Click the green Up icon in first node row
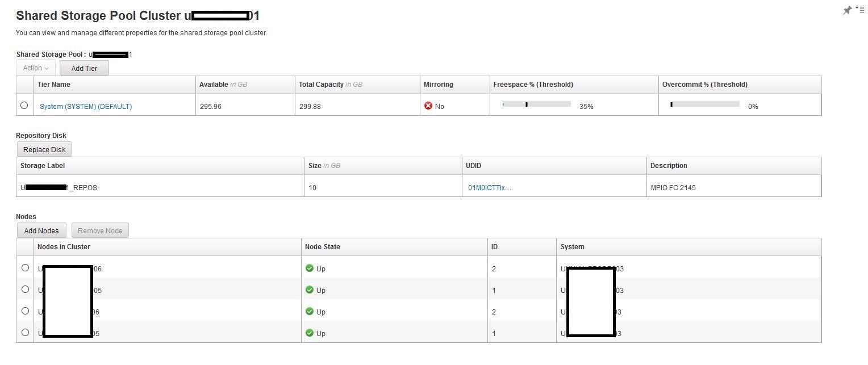This screenshot has height=365, width=868. tap(310, 268)
